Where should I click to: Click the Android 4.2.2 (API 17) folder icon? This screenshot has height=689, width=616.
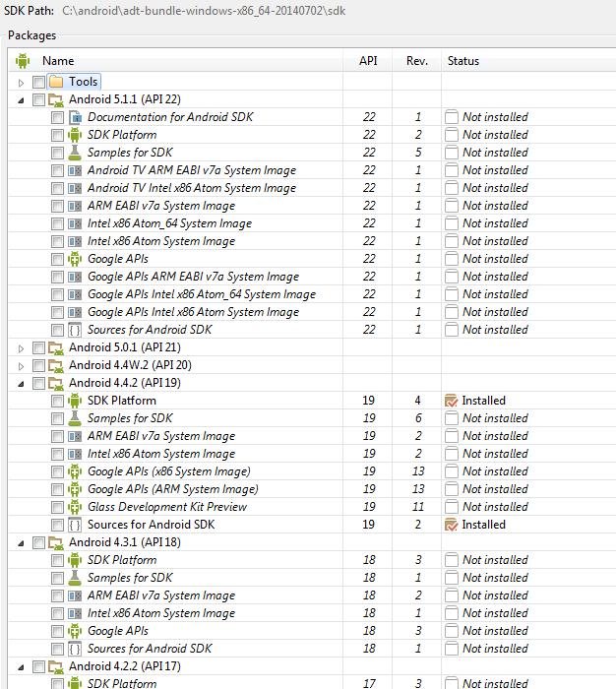click(56, 666)
